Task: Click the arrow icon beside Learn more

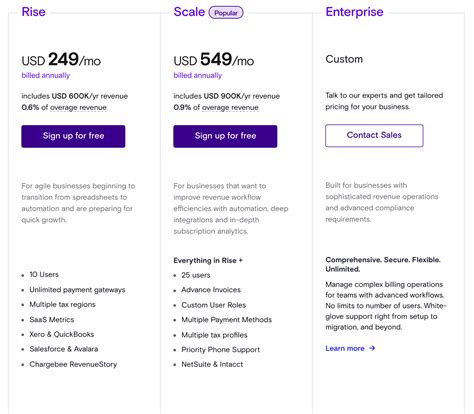Action: [372, 348]
